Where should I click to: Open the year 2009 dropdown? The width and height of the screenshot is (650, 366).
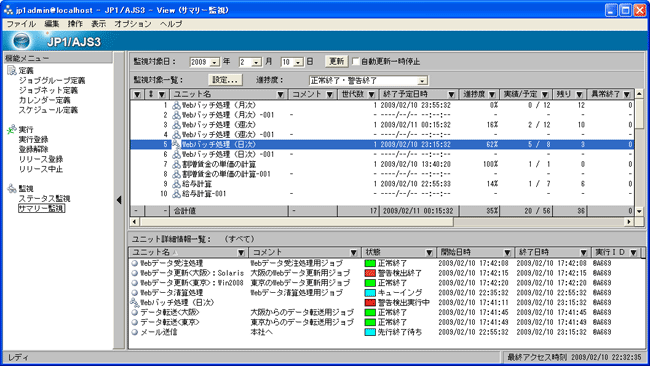(x=215, y=62)
